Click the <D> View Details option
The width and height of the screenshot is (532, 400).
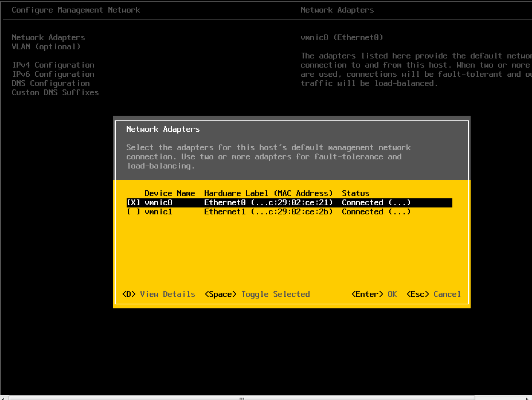coord(159,294)
